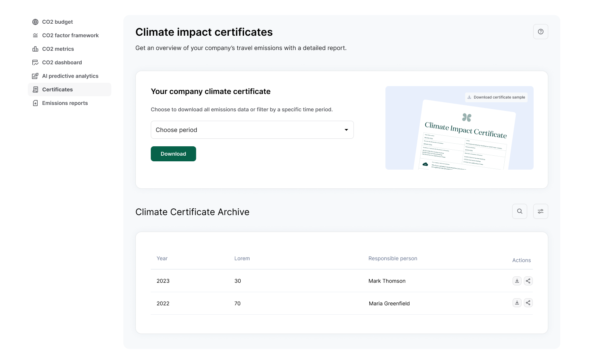The width and height of the screenshot is (590, 364).
Task: Navigate to CO2 metrics
Action: 70,49
